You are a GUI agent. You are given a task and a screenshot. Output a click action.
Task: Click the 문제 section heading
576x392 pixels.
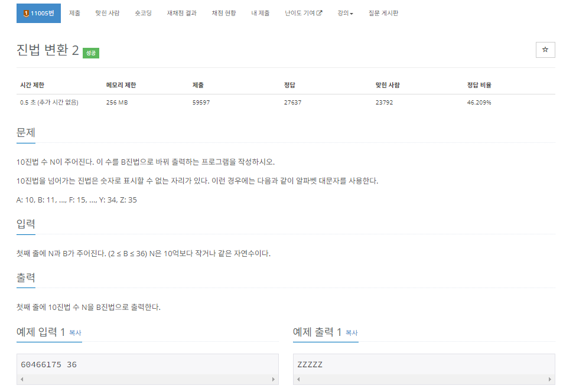26,132
